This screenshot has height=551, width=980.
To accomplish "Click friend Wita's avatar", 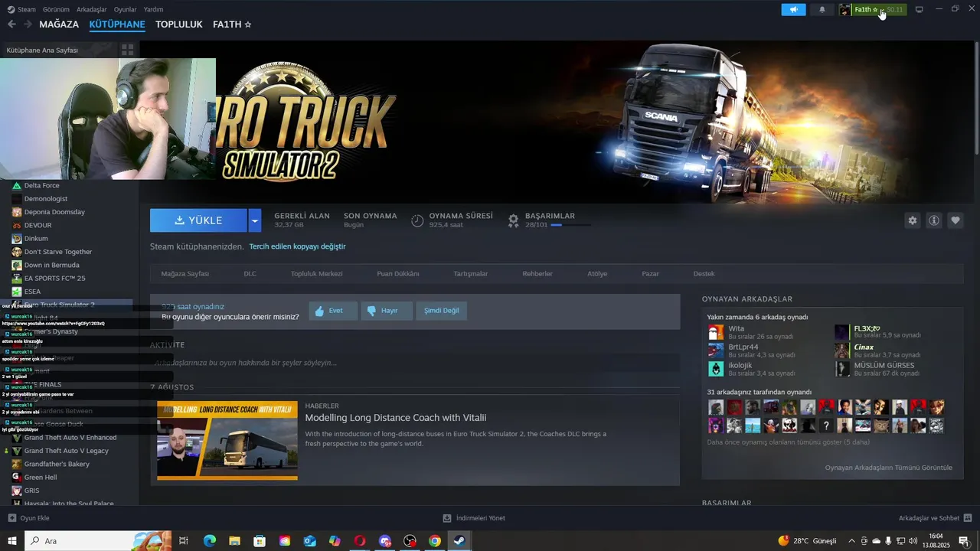I will point(716,332).
